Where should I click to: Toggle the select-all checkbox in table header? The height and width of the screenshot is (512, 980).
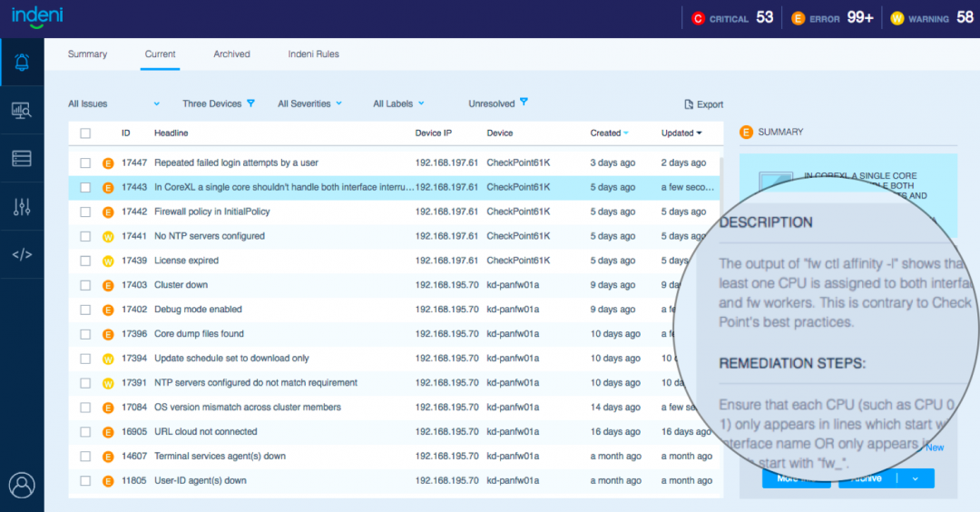[85, 133]
